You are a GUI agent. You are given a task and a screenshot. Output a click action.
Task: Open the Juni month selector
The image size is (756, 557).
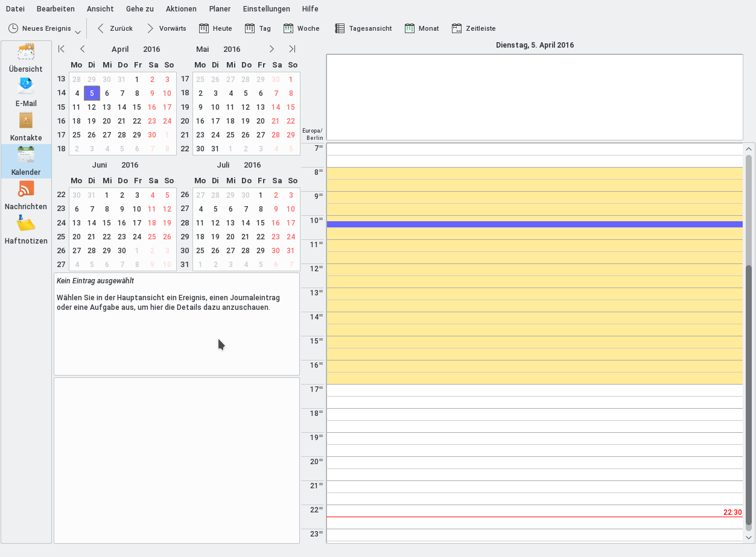click(100, 165)
